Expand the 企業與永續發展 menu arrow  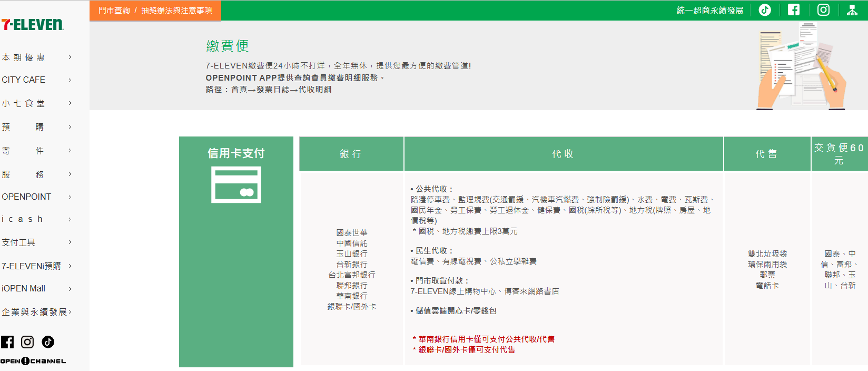pos(70,312)
